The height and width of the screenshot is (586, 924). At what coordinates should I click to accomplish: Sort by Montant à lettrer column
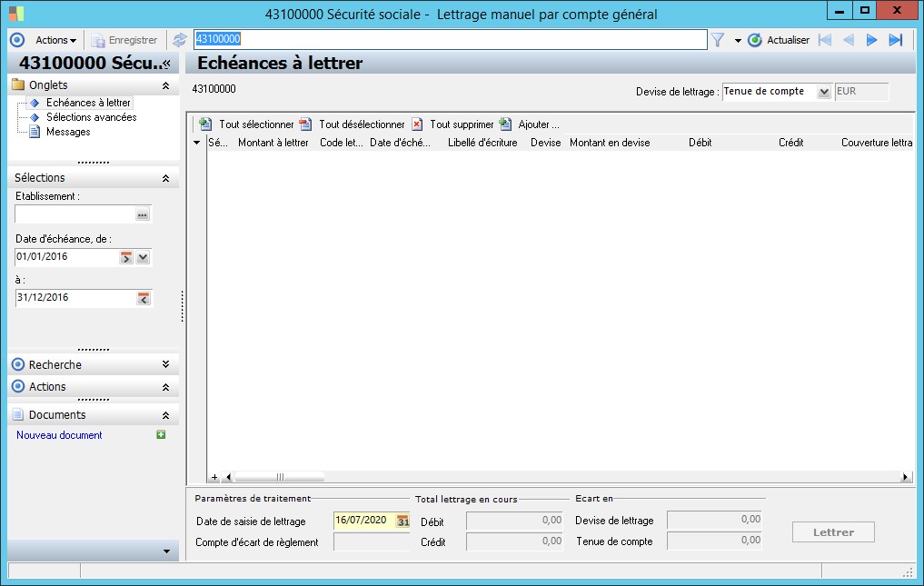[273, 143]
